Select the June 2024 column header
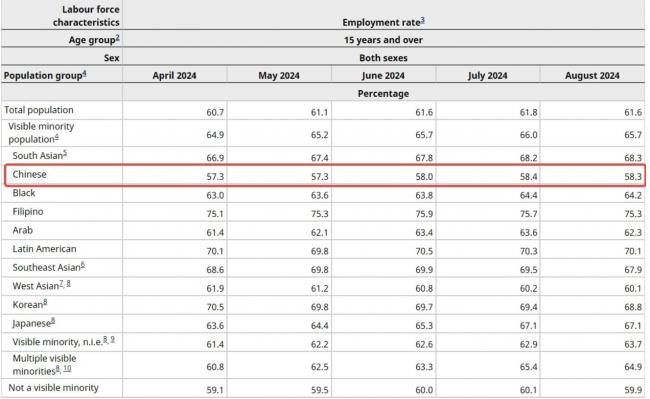 383,75
